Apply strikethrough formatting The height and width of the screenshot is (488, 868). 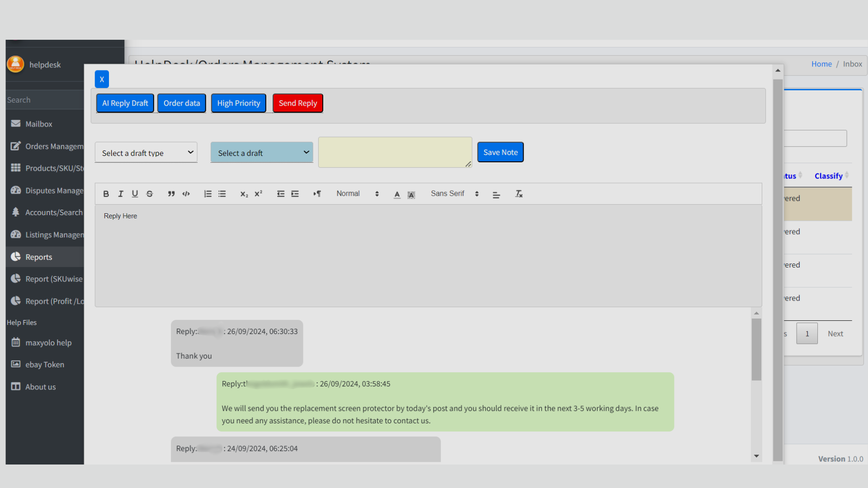click(x=150, y=194)
